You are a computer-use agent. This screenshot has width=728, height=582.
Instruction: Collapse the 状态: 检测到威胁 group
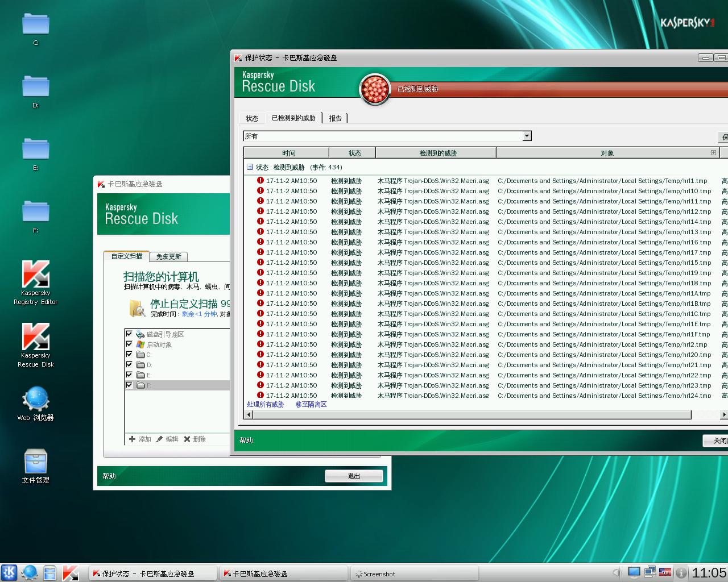[x=250, y=167]
